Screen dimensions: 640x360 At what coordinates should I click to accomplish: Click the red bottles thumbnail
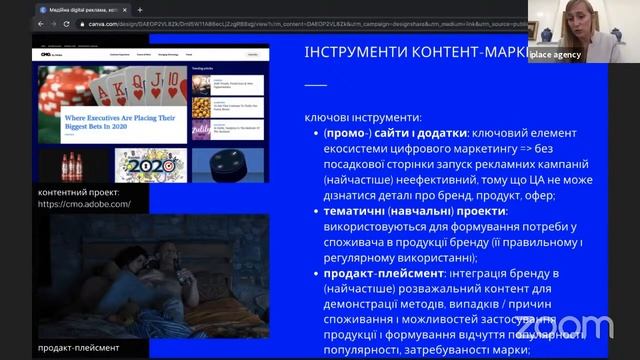[x=73, y=165]
